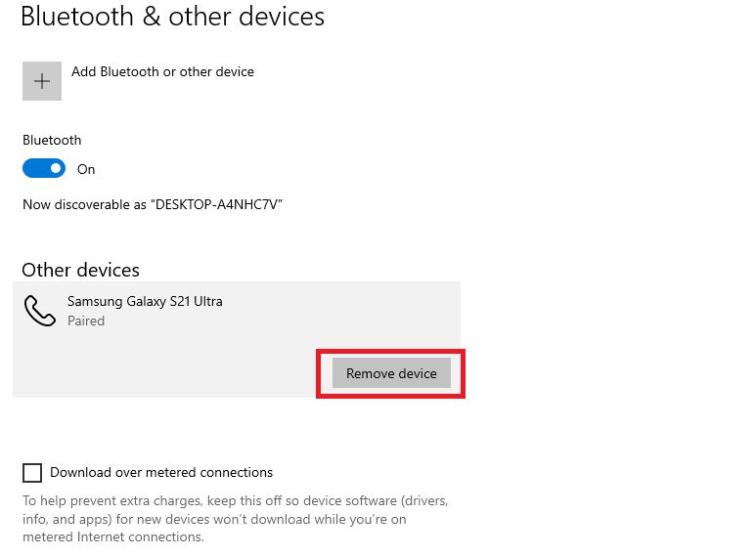This screenshot has width=756, height=557.
Task: Click the Bluetooth label above the switch
Action: tap(52, 140)
